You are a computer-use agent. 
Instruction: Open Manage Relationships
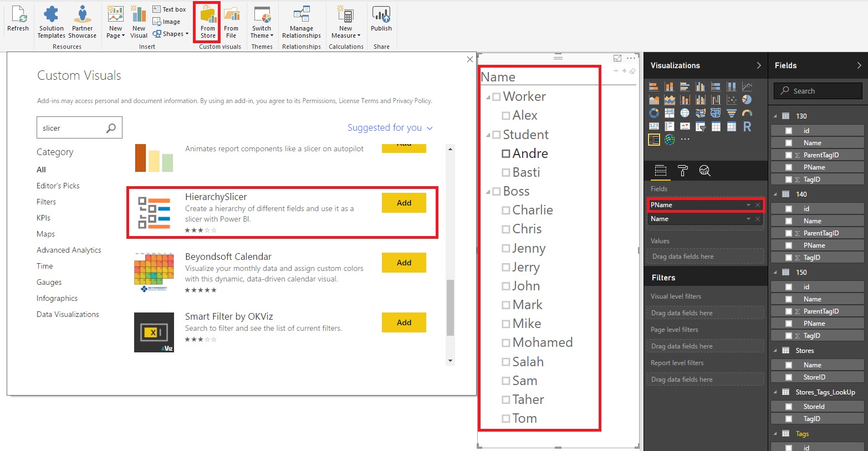coord(302,22)
